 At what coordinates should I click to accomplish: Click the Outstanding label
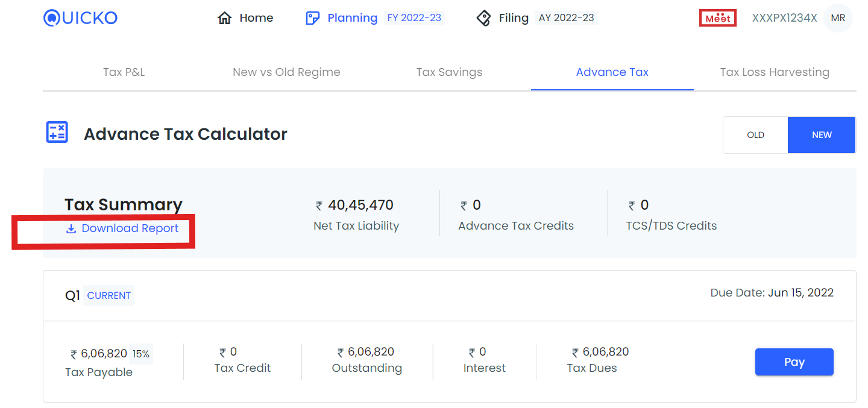tap(366, 368)
